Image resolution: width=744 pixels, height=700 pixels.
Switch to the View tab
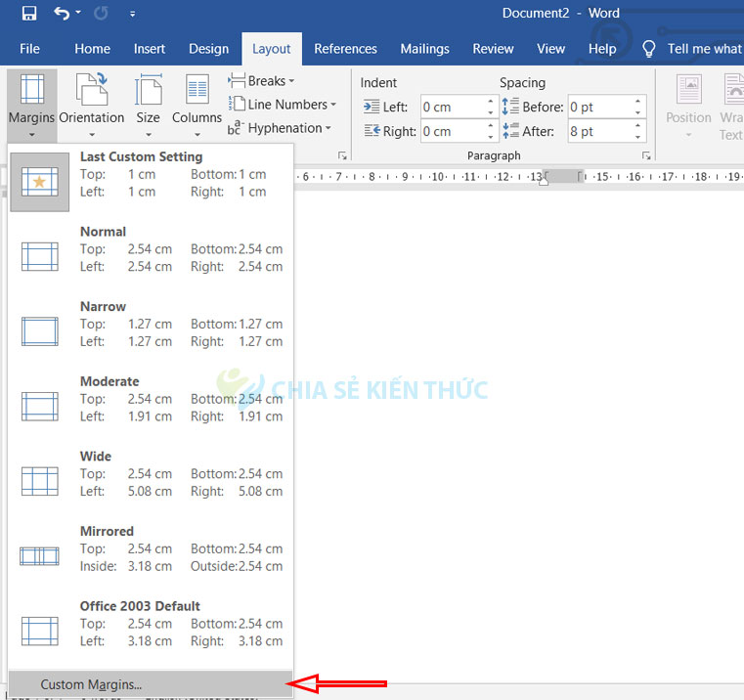pos(550,49)
